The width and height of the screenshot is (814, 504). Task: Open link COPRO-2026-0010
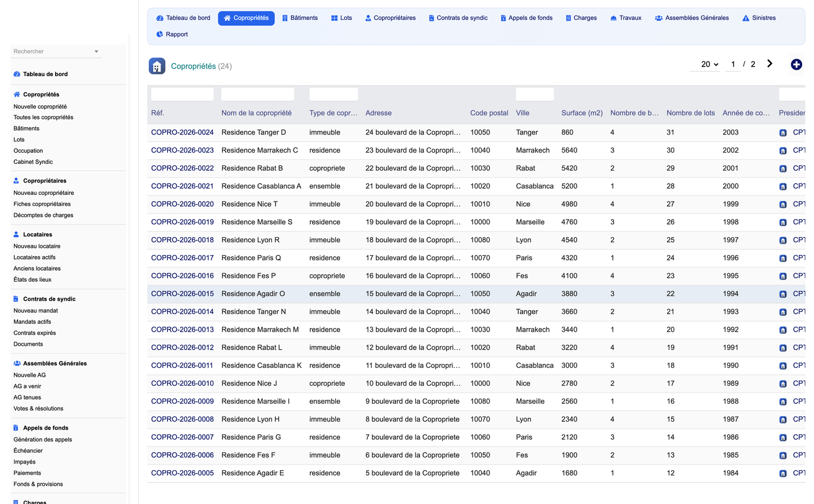pyautogui.click(x=183, y=383)
